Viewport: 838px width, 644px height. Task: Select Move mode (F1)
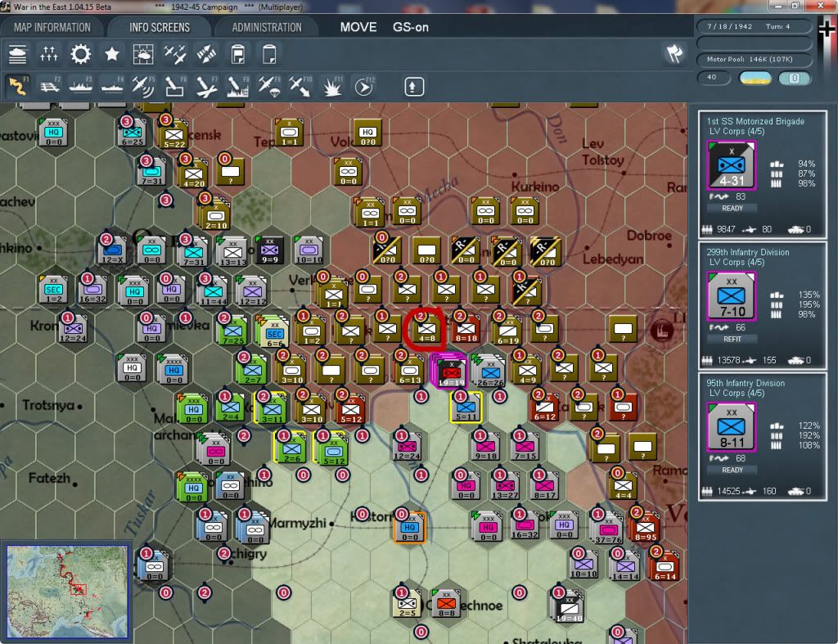(x=18, y=87)
